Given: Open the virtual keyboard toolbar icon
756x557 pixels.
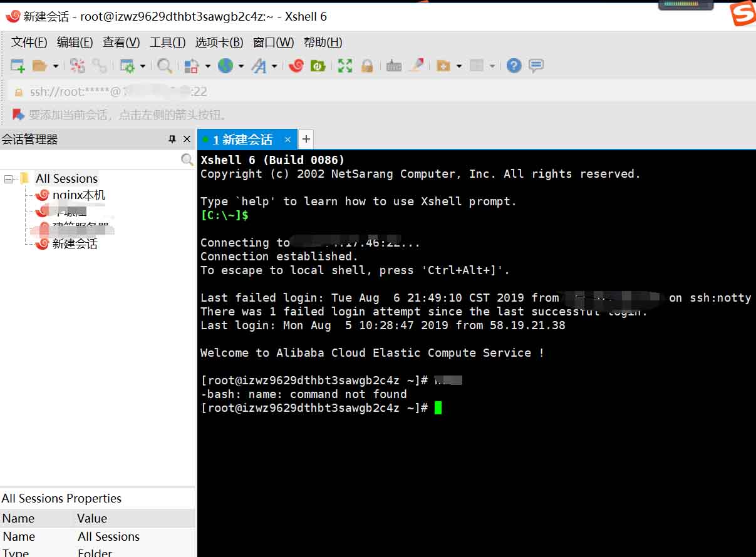Looking at the screenshot, I should pos(393,65).
